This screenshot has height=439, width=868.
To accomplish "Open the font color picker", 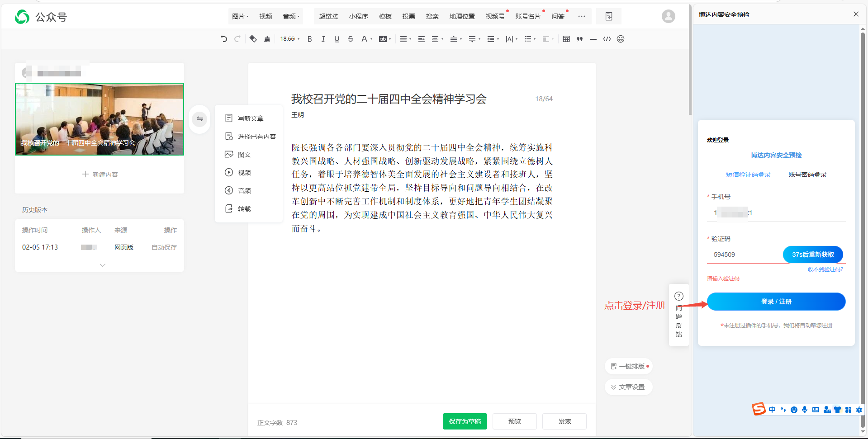I will (366, 39).
